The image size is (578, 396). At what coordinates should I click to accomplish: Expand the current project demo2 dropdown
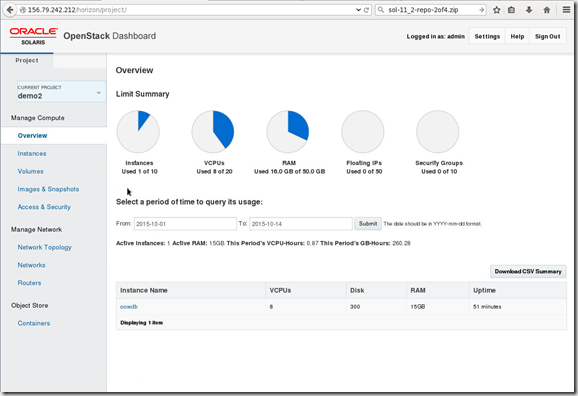[x=61, y=91]
